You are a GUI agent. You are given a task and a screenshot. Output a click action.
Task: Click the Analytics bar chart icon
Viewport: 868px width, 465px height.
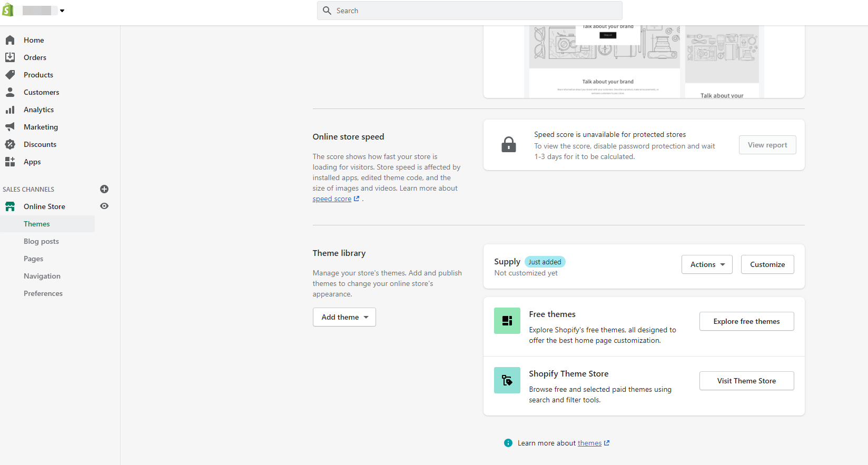click(10, 110)
